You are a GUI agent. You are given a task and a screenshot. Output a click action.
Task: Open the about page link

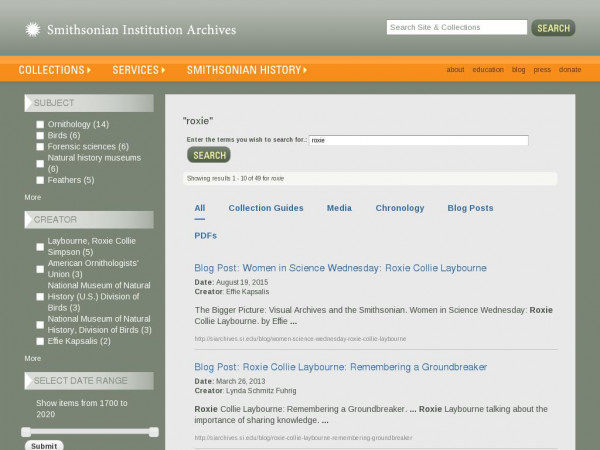455,70
